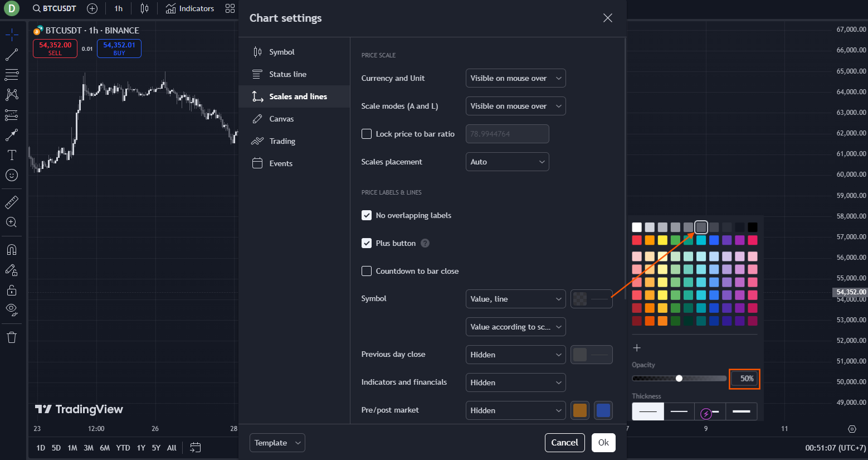Viewport: 868px width, 460px height.
Task: Toggle Lock price to bar ratio checkbox
Action: pyautogui.click(x=367, y=134)
